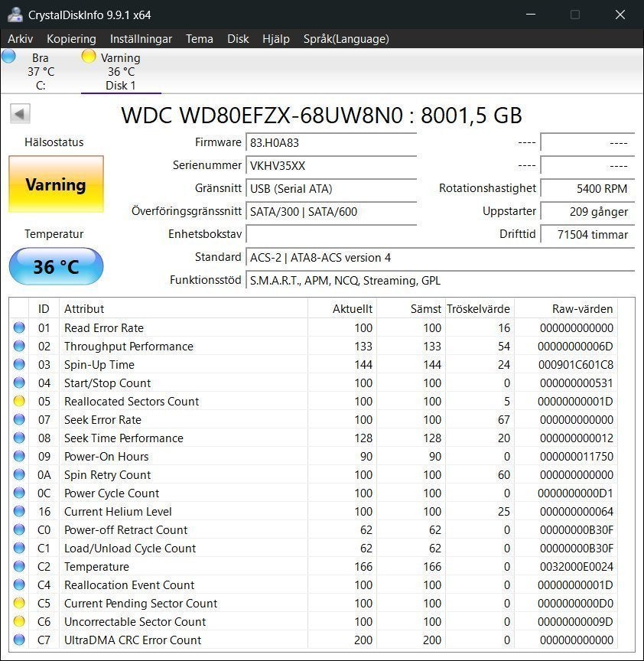The height and width of the screenshot is (661, 644).
Task: Click the yellow Varning health status button
Action: (56, 184)
